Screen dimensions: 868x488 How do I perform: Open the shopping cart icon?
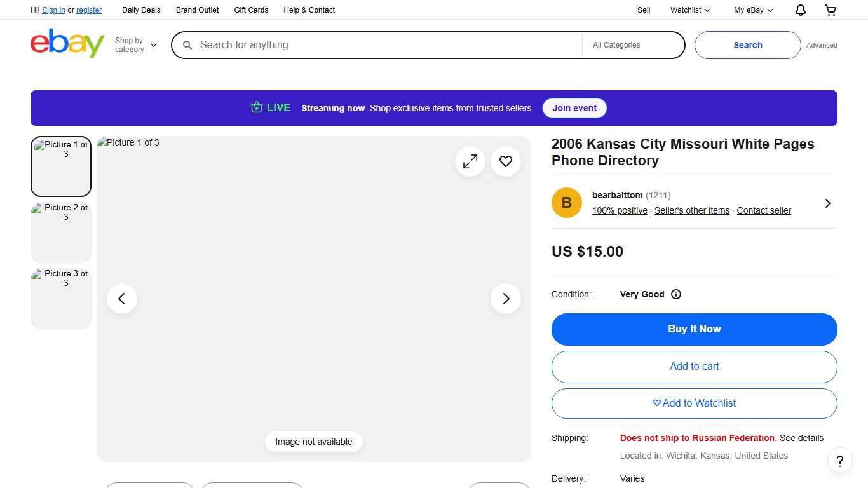(x=831, y=10)
